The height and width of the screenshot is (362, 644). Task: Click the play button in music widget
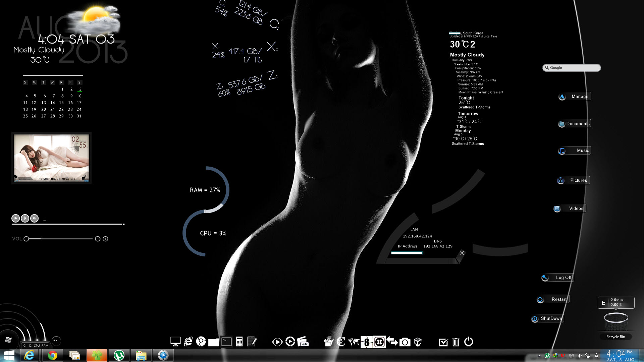pyautogui.click(x=25, y=219)
